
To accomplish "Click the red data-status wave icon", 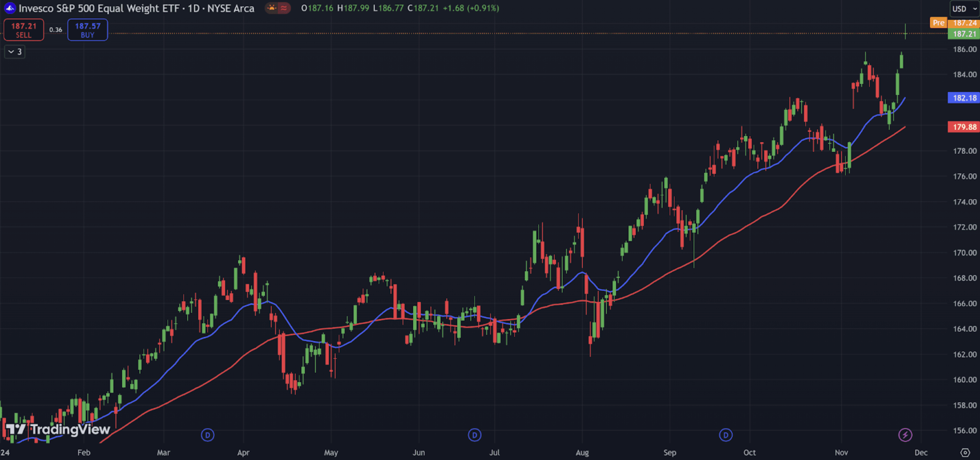I will pyautogui.click(x=284, y=8).
